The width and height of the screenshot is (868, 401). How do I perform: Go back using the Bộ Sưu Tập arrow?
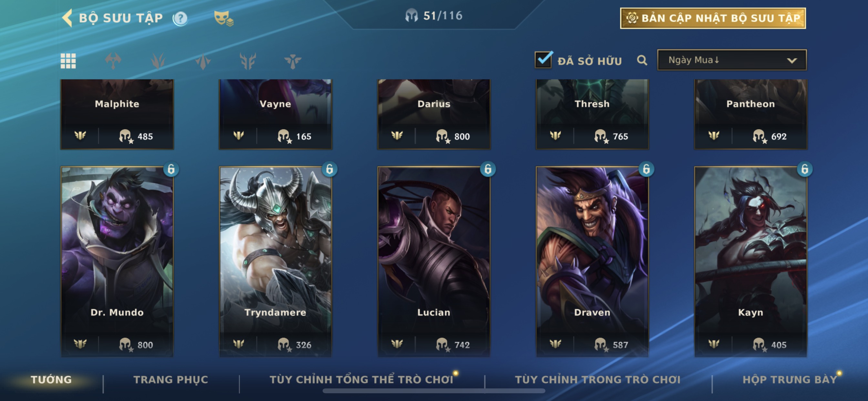pos(67,17)
